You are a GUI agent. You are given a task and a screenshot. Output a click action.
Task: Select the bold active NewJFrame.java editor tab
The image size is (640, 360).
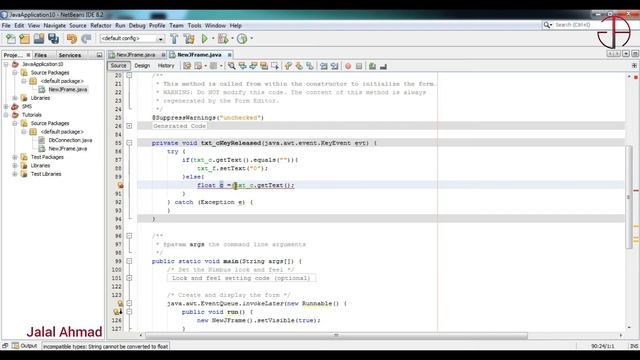[199, 55]
